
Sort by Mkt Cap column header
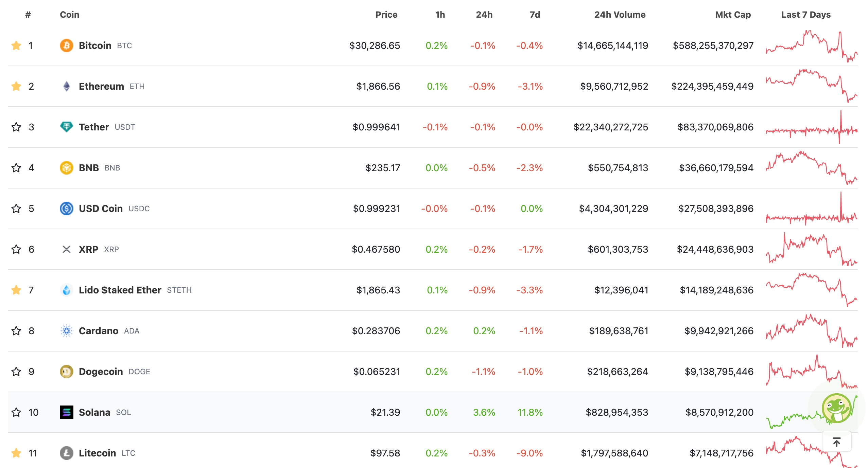click(733, 15)
